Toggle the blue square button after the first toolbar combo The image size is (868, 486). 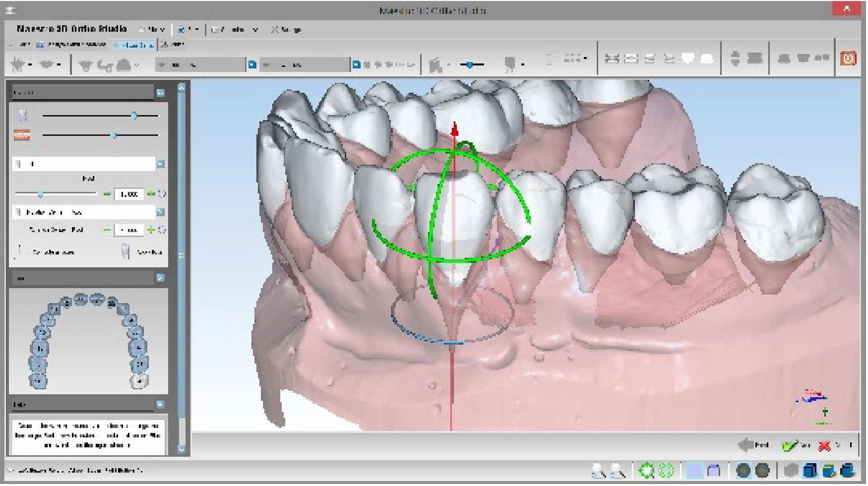[x=251, y=64]
